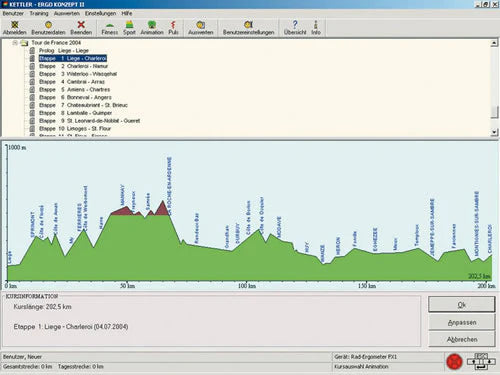Click the Kurslänge: 202,5 km text
The image size is (500, 375).
click(x=42, y=307)
